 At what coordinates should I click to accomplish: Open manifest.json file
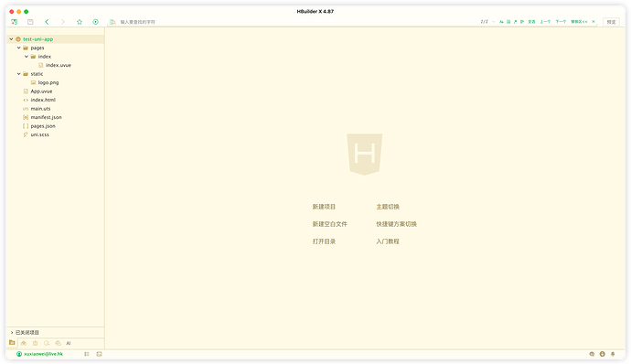pyautogui.click(x=47, y=117)
